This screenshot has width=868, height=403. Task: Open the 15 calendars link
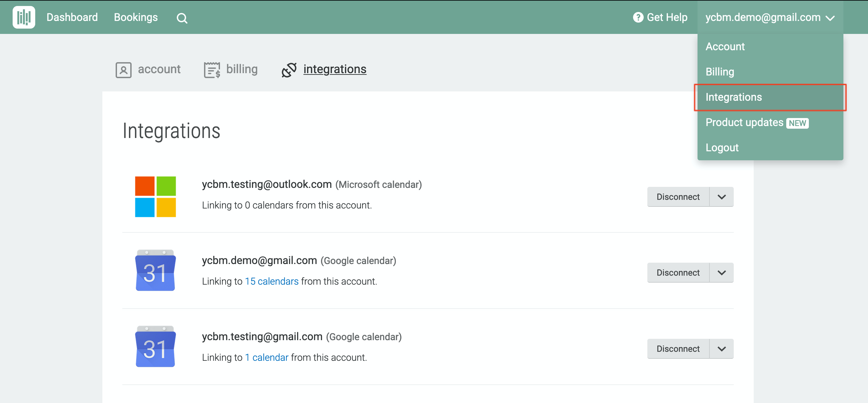[271, 281]
